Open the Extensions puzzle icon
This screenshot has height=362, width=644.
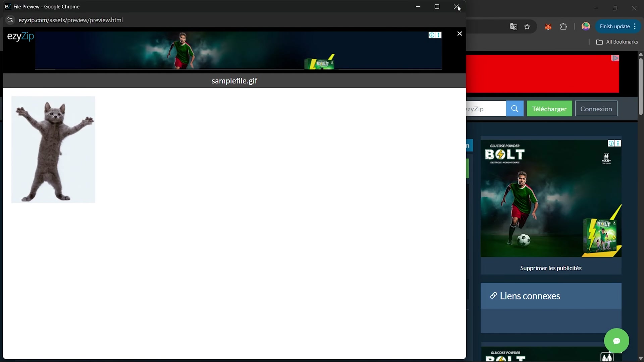click(563, 26)
